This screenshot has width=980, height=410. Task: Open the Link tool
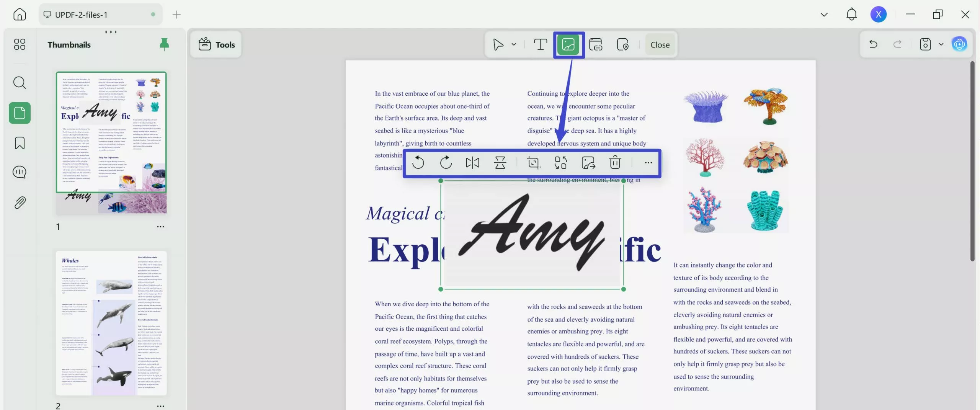tap(596, 44)
